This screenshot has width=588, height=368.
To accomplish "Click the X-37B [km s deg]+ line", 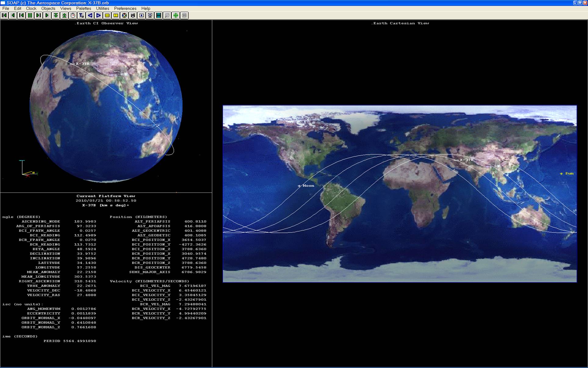I will 106,205.
